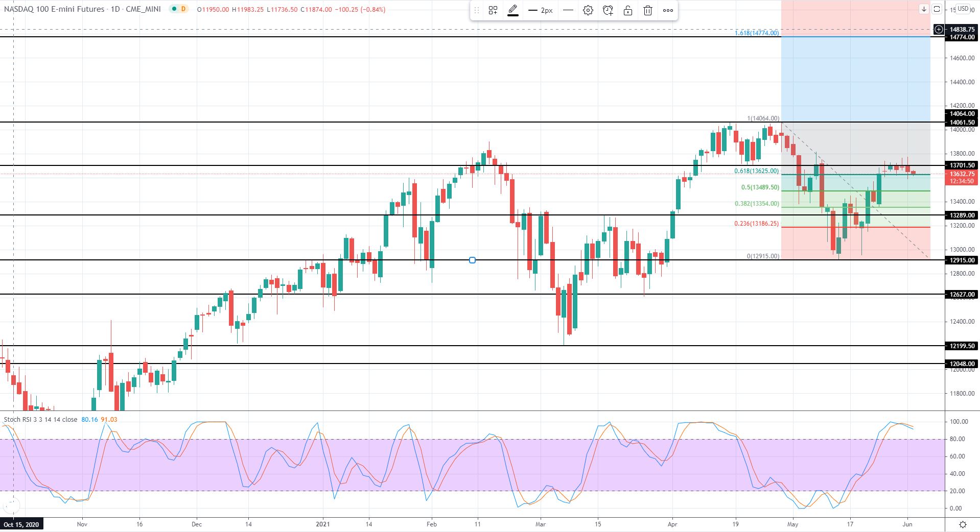Viewport: 980px width, 532px height.
Task: Click the 12199.50 price label
Action: 962,346
